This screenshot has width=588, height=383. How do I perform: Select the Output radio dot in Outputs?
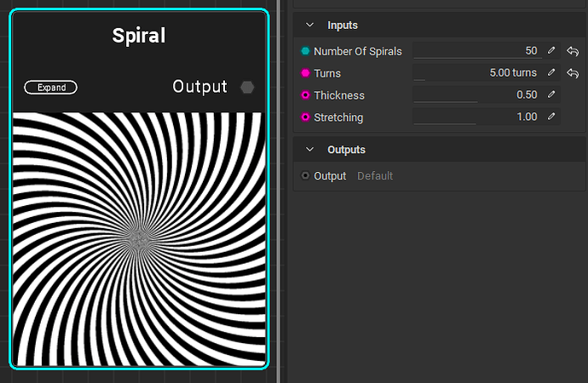point(306,176)
